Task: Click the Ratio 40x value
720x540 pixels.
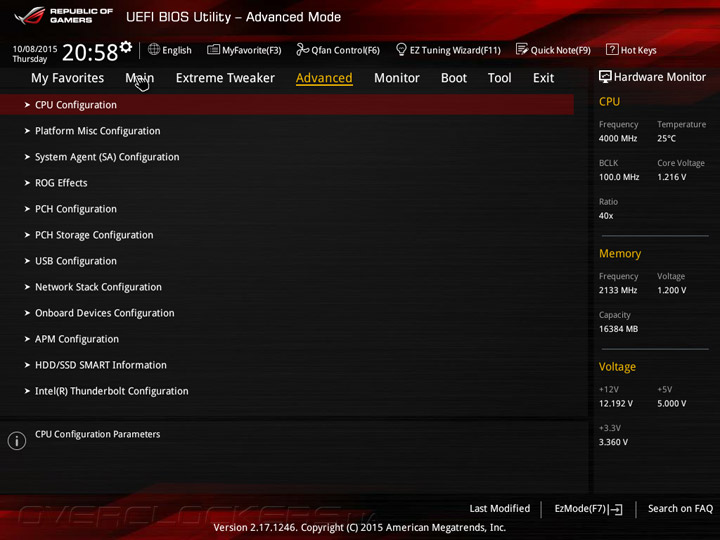Action: coord(606,216)
